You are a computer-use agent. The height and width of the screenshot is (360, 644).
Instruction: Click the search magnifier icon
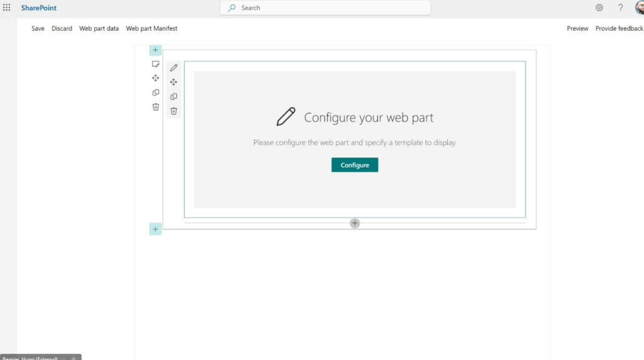click(232, 8)
